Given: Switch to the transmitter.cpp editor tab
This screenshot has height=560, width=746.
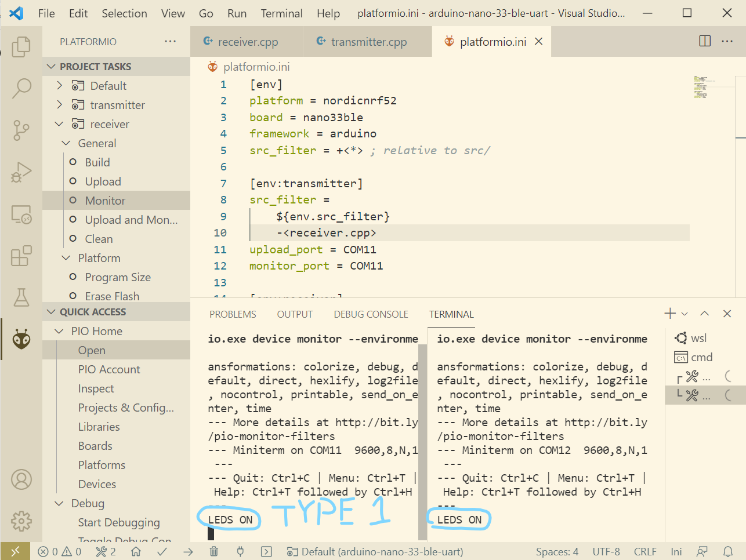Looking at the screenshot, I should tap(367, 41).
